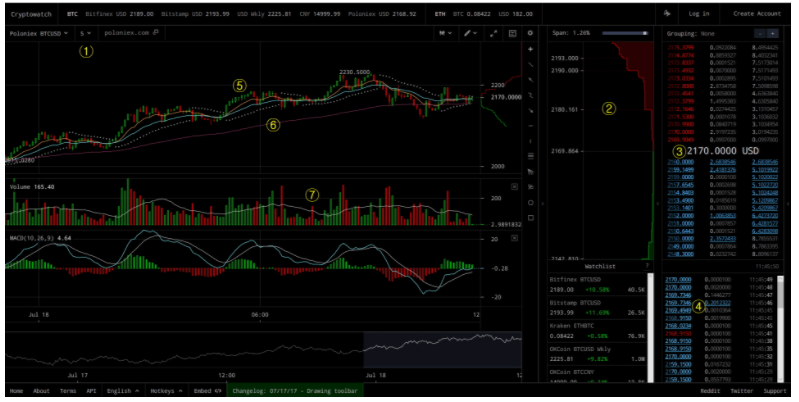Open the API footer link
Viewport: 799px width, 402px height.
point(91,391)
